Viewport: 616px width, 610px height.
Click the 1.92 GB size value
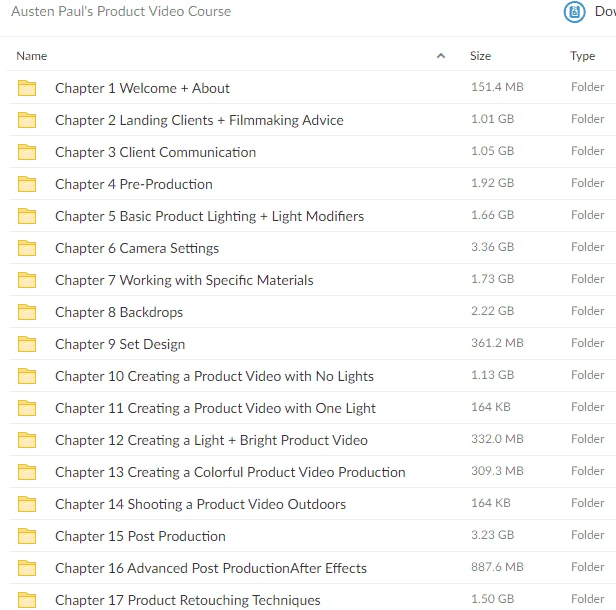point(492,183)
